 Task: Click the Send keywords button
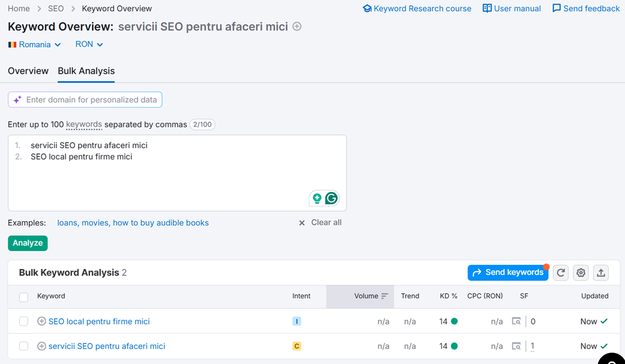coord(508,273)
